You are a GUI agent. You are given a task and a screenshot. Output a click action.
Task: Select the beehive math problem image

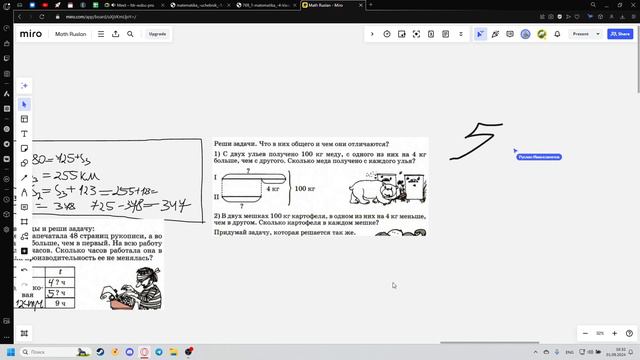tap(320, 187)
